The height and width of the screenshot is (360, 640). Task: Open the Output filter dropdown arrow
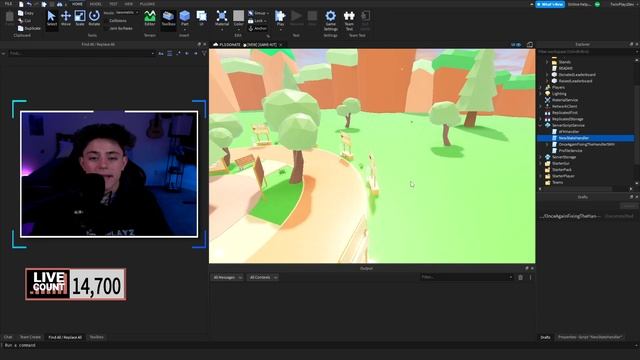[511, 277]
